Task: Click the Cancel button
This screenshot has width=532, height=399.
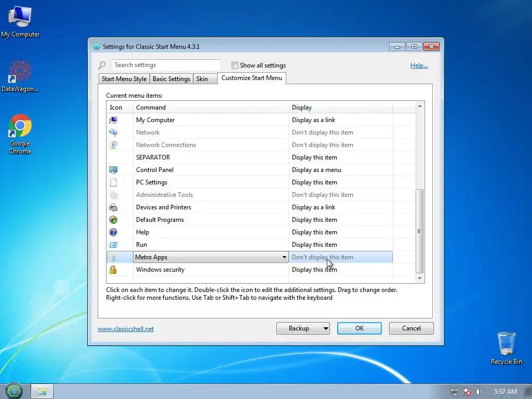Action: 411,328
